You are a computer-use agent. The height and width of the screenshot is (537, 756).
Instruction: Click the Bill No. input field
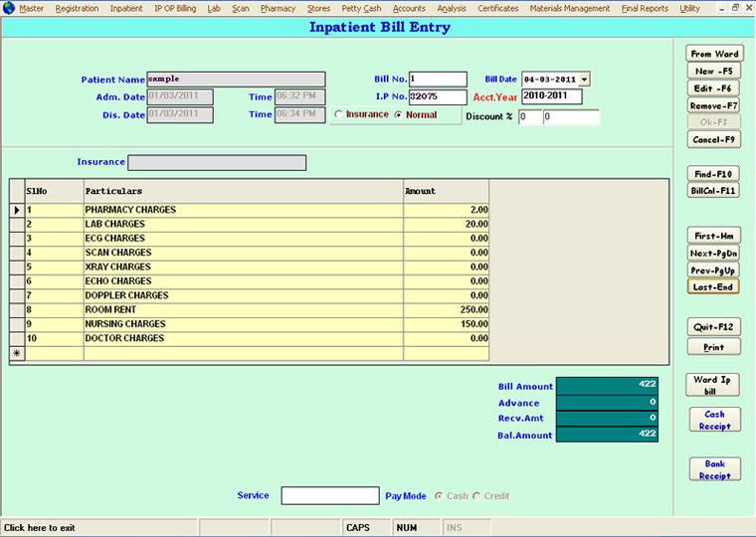pos(437,80)
